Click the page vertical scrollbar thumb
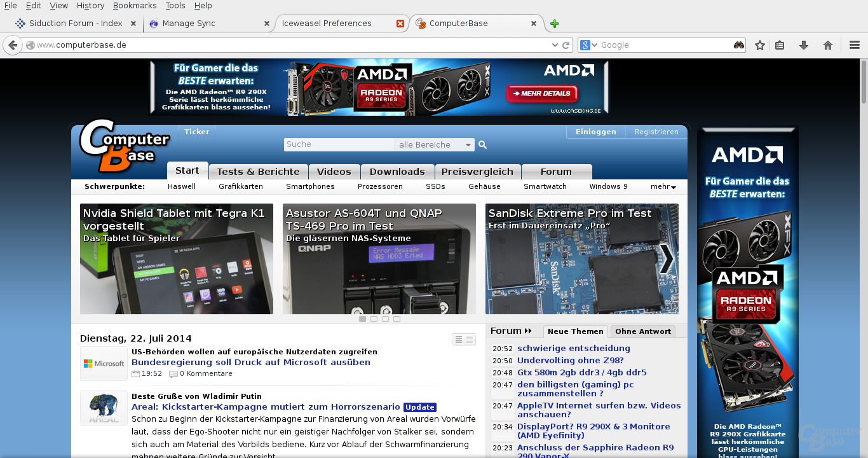Image resolution: width=868 pixels, height=458 pixels. point(864,82)
